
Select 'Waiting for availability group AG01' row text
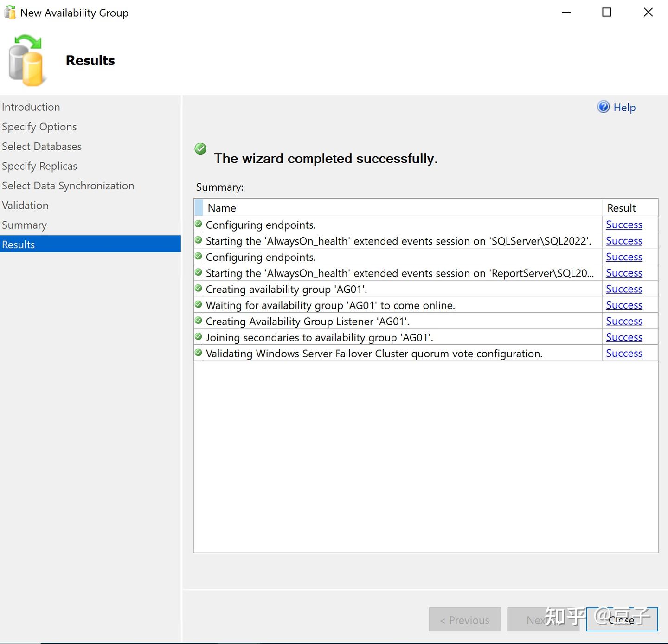330,305
